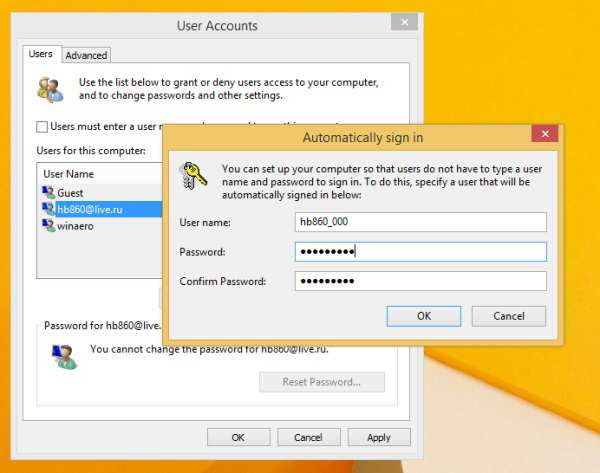The width and height of the screenshot is (600, 473).
Task: Click the Guest account icon
Action: [x=48, y=192]
